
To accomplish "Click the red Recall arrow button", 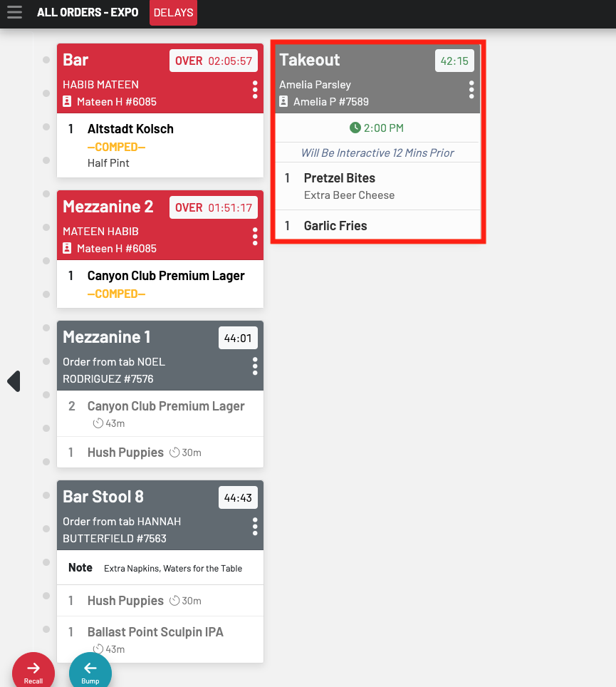I will (33, 671).
